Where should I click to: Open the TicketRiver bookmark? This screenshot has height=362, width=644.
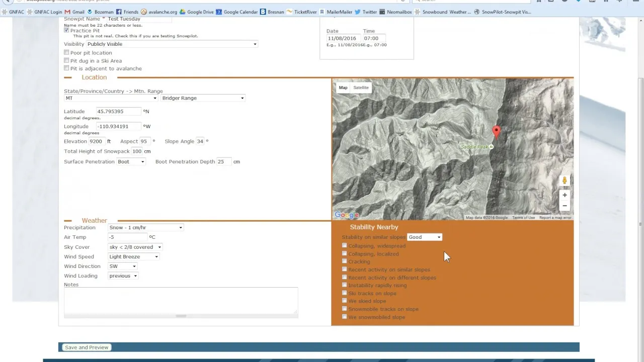pos(302,12)
